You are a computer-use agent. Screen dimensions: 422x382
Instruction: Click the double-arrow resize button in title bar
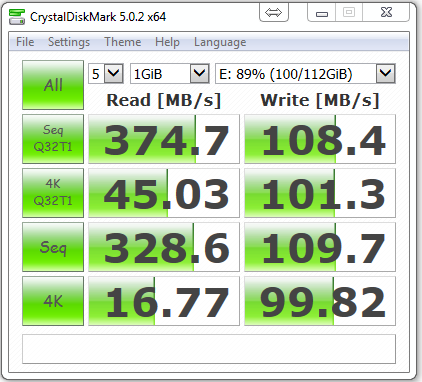[x=273, y=13]
